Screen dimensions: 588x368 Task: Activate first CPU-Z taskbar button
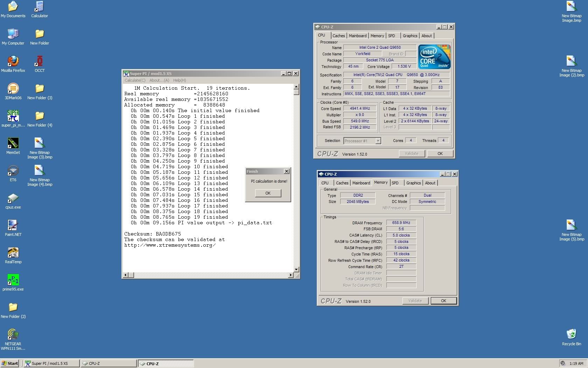108,363
